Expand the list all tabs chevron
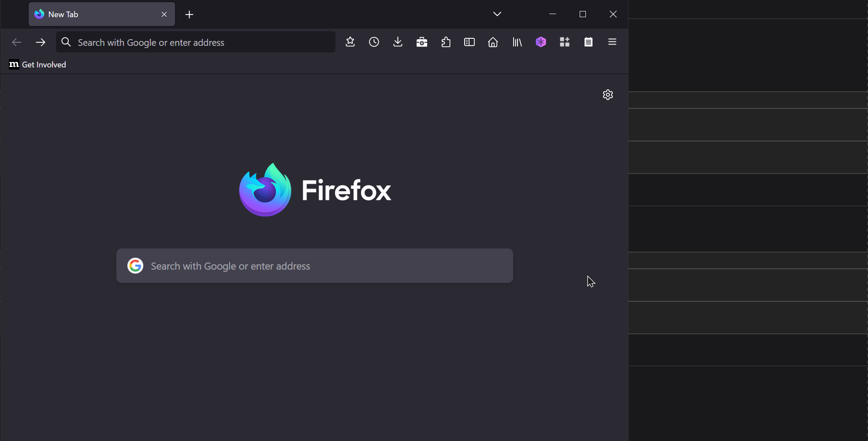868x441 pixels. pyautogui.click(x=497, y=14)
